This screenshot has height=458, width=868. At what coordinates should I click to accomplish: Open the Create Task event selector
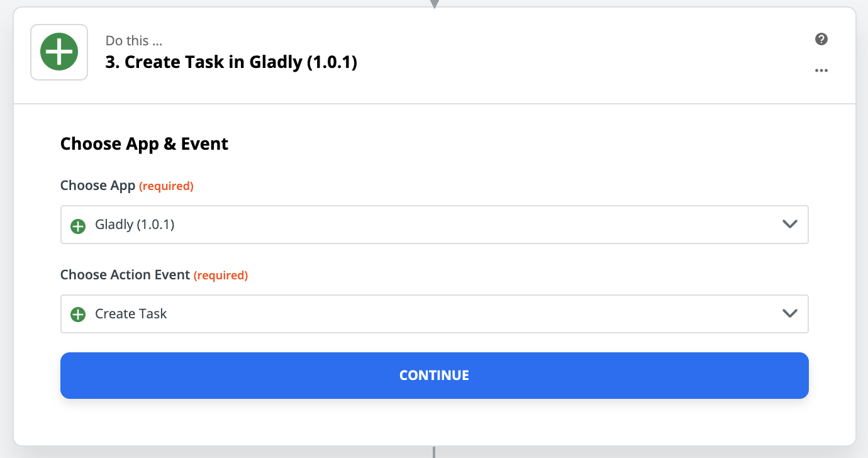pos(434,314)
